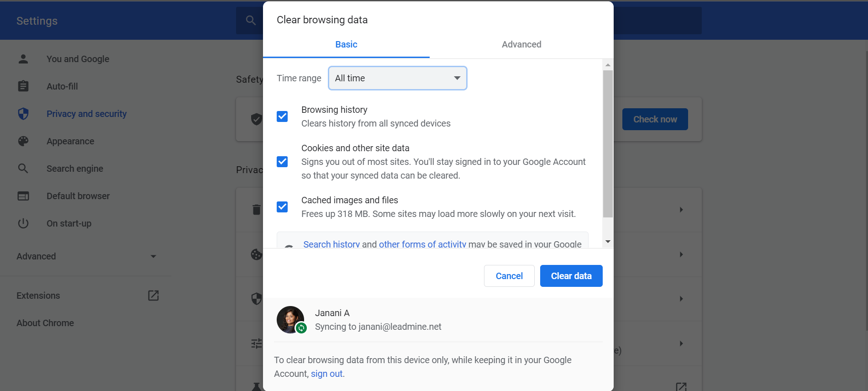Follow the sign out link
The width and height of the screenshot is (868, 391).
click(326, 374)
